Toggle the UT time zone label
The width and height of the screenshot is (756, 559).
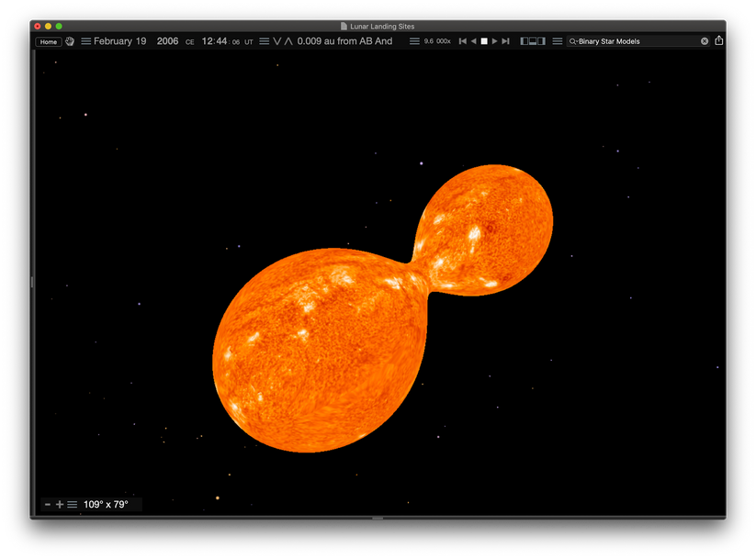(248, 41)
